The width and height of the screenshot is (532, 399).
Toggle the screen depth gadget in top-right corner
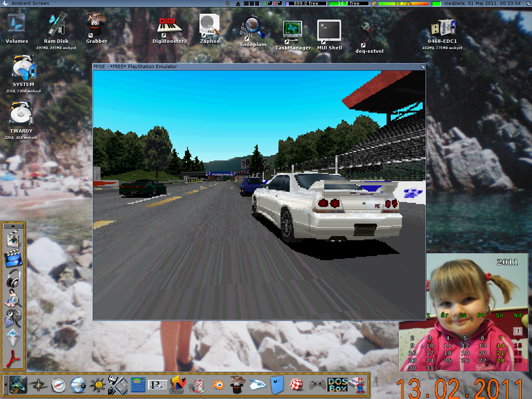[x=528, y=3]
